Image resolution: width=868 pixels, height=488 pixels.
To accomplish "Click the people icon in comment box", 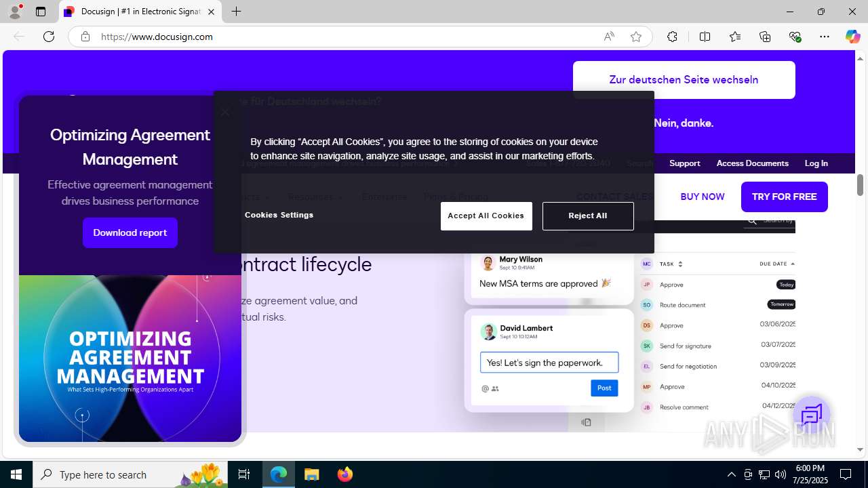I will (x=495, y=389).
